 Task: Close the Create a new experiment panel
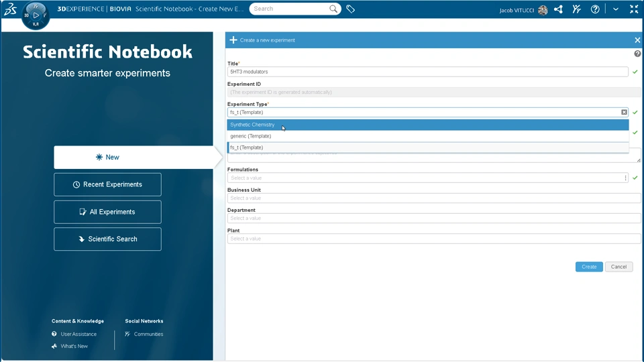click(637, 40)
